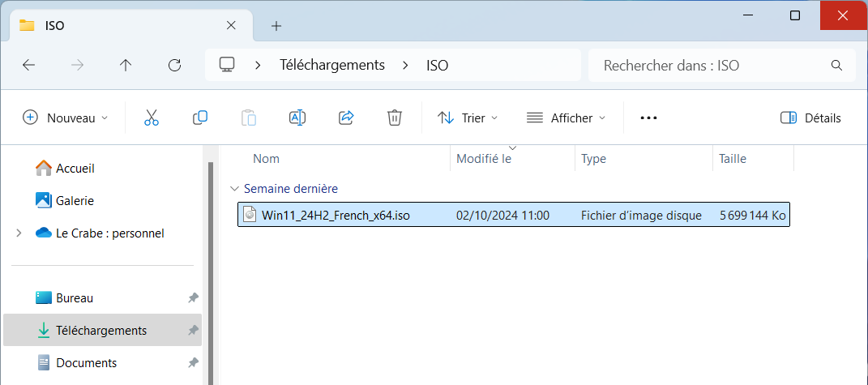Open the Modifié le column filter dropdown arrow
This screenshot has height=385, width=868.
tap(512, 148)
